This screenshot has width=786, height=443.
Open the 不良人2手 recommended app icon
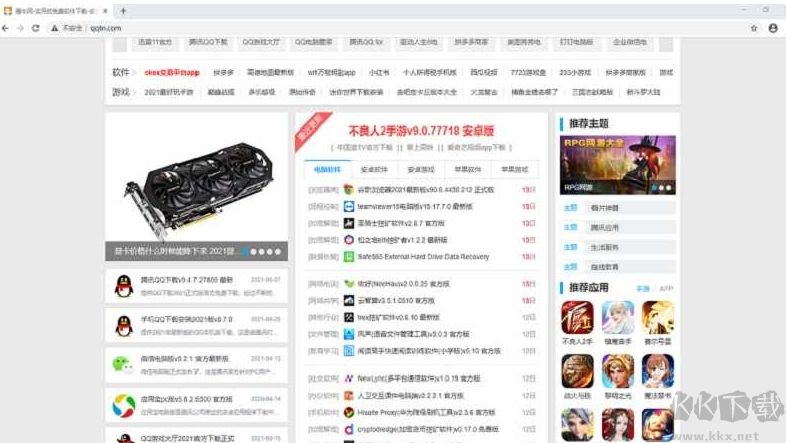click(x=577, y=318)
